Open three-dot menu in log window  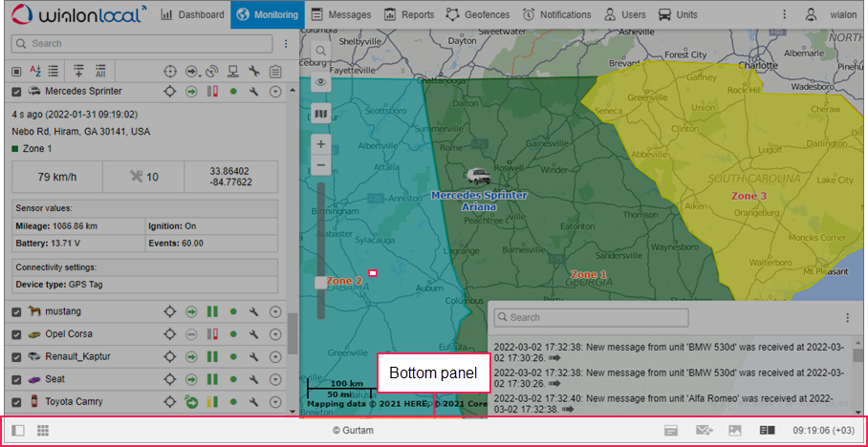[x=847, y=317]
